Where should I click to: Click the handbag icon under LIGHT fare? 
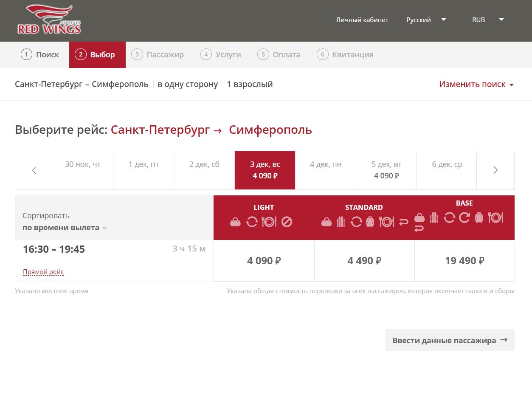[235, 222]
